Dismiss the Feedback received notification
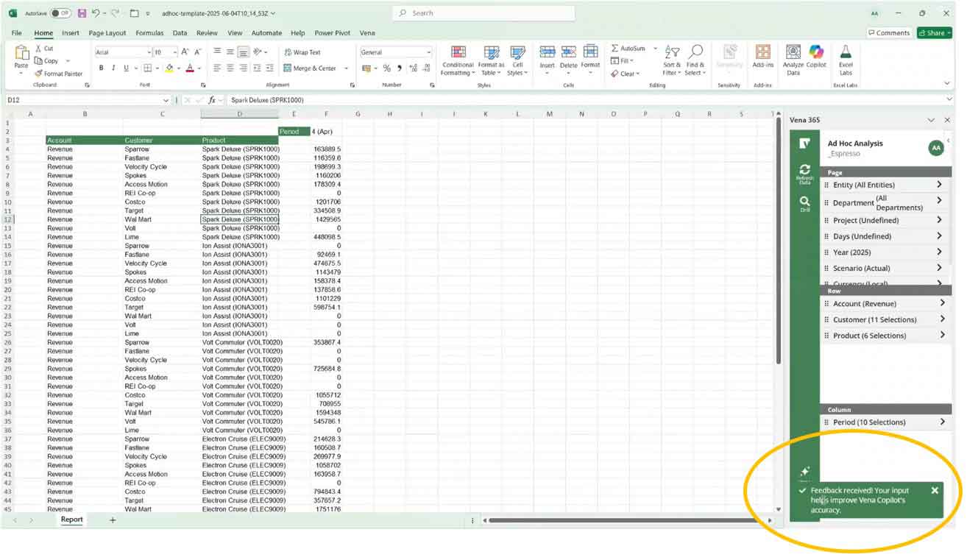The image size is (967, 560). pos(935,490)
